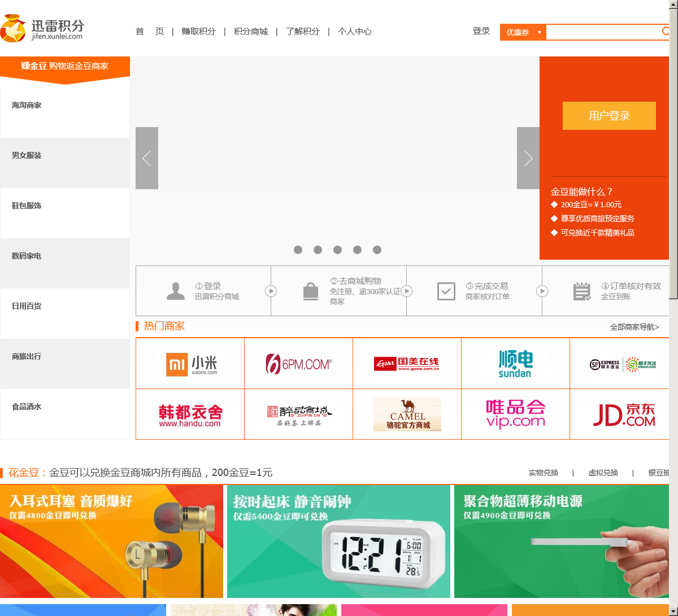Viewport: 678px width, 616px height.
Task: Click 尊享优质商旅预定服务 text
Action: [x=597, y=219]
